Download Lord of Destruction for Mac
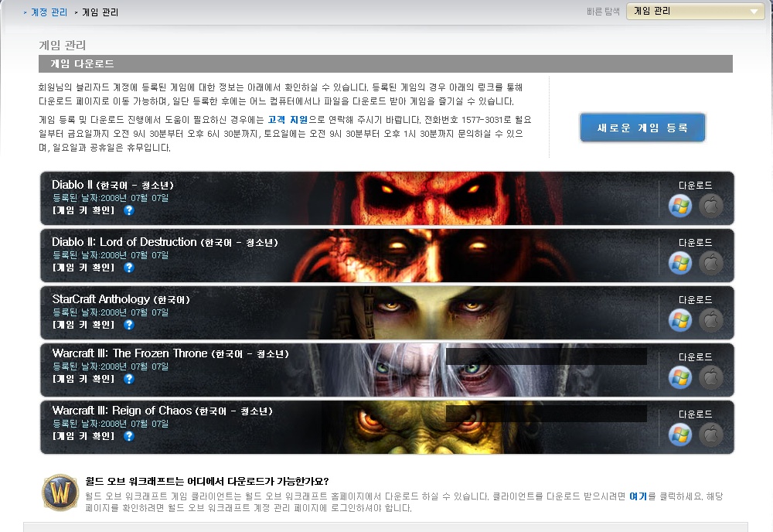Viewport: 773px width, 532px height. point(711,263)
